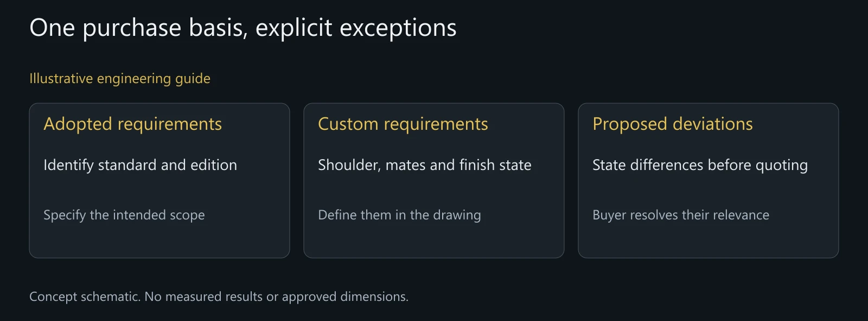Open the Proposed deviations card heading
This screenshot has height=321, width=868.
(x=673, y=124)
